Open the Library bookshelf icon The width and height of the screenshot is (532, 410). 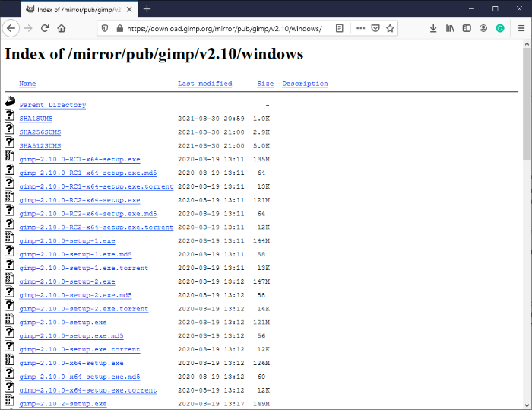pos(450,28)
